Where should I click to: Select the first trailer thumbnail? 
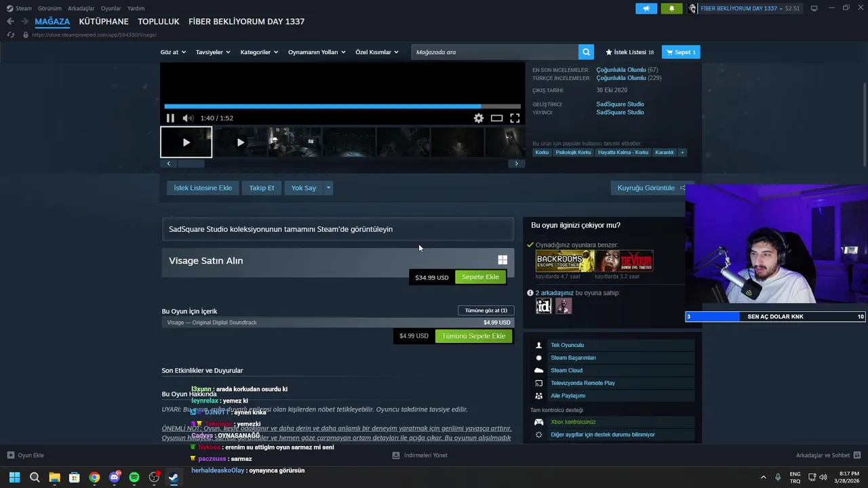coord(186,142)
